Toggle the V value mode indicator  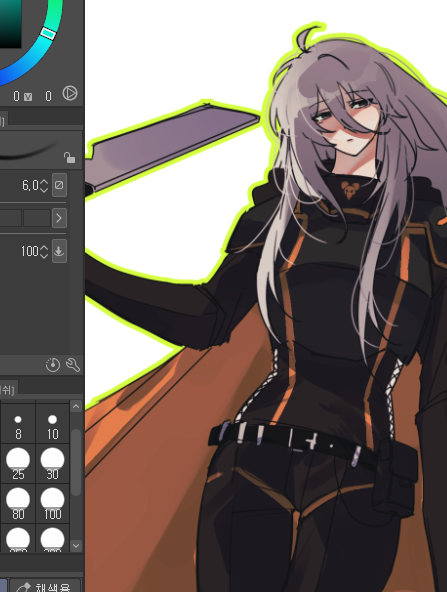point(28,97)
